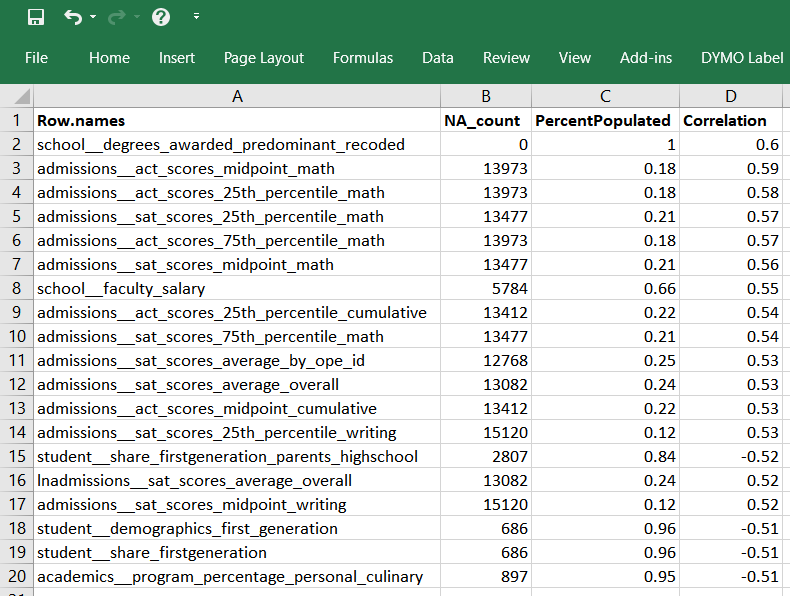Viewport: 790px width, 596px height.
Task: Click the Save icon in quick access toolbar
Action: 36,17
